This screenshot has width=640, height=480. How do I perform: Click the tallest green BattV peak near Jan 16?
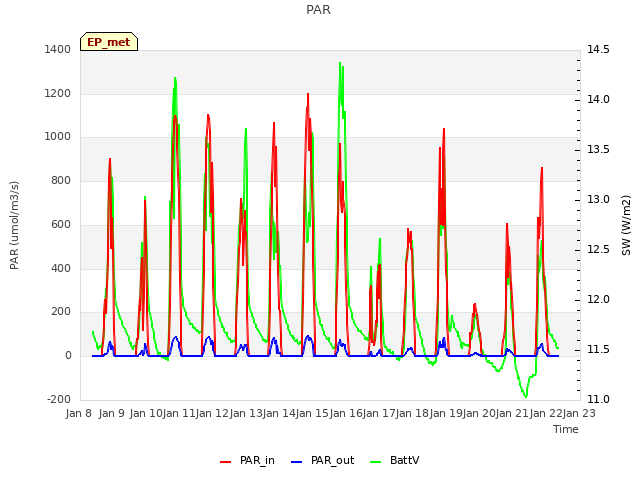tap(340, 64)
